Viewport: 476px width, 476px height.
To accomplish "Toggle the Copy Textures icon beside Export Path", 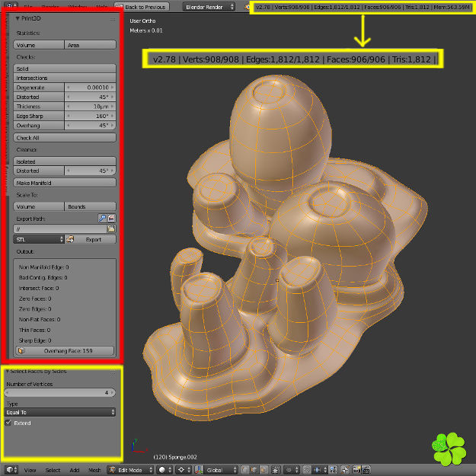I will (111, 218).
